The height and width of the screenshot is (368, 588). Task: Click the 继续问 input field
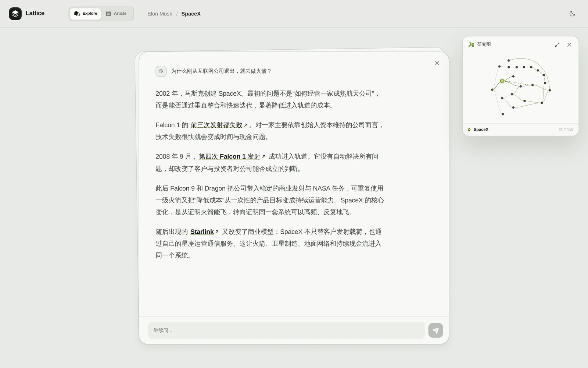286,330
